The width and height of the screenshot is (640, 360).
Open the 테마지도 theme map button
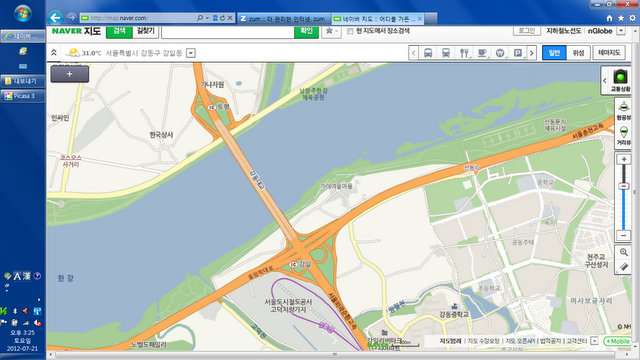pyautogui.click(x=609, y=53)
